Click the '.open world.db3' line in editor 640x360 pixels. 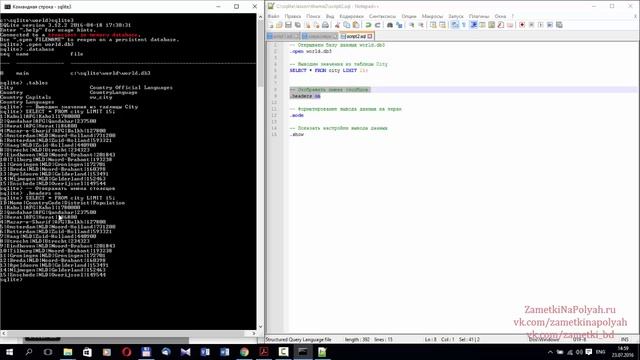(x=311, y=51)
